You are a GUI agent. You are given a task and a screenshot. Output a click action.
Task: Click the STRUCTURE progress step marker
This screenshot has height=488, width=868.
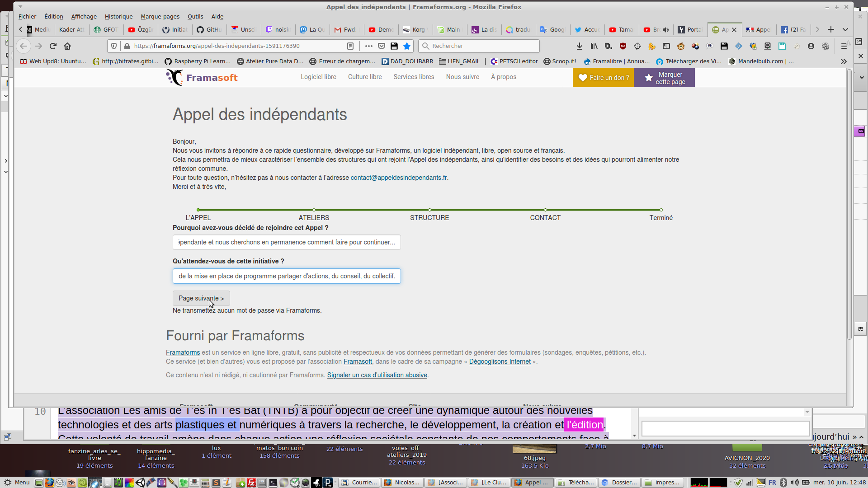(x=429, y=210)
